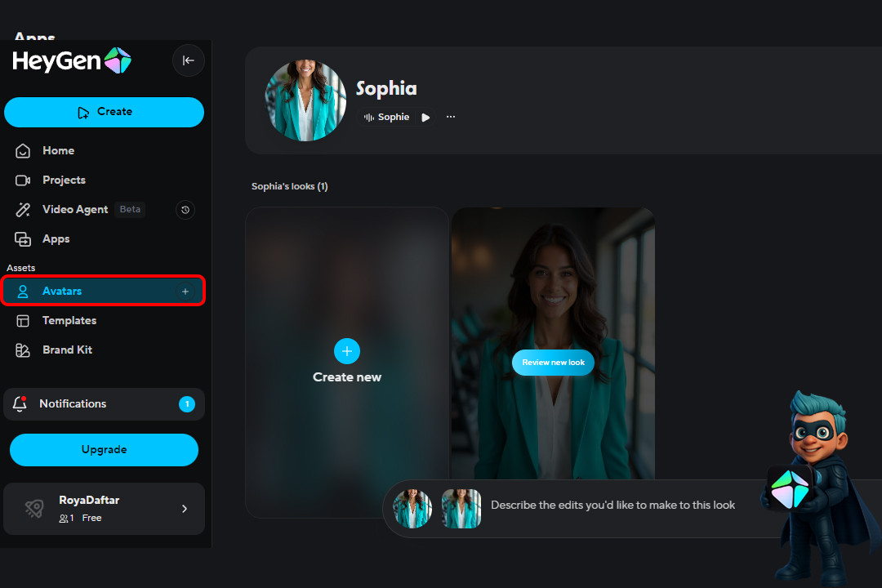Click the history icon next to Video Agent
This screenshot has width=882, height=588.
(x=185, y=210)
